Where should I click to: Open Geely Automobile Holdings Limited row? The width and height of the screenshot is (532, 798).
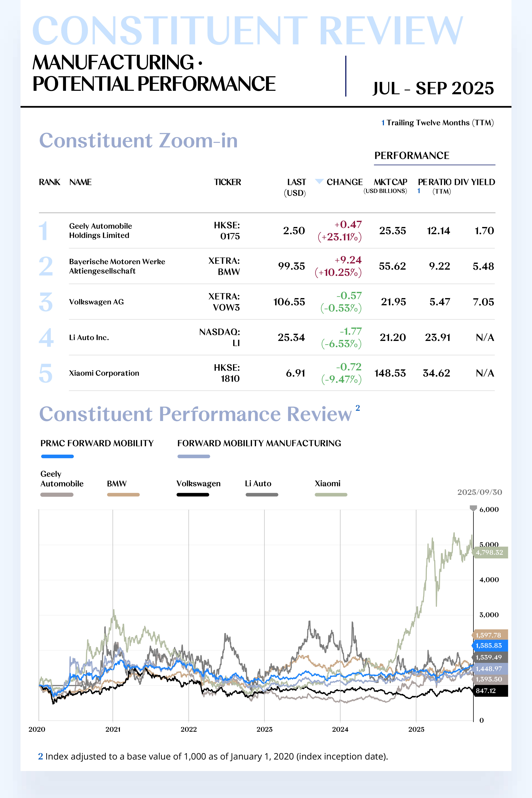(100, 231)
